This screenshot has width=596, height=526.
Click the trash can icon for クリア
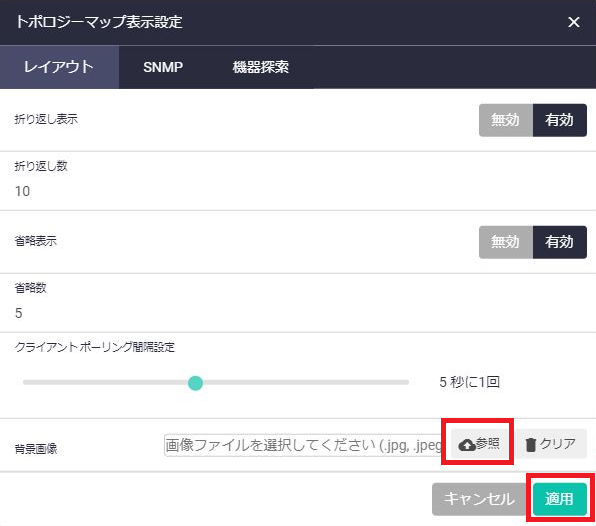tap(530, 444)
